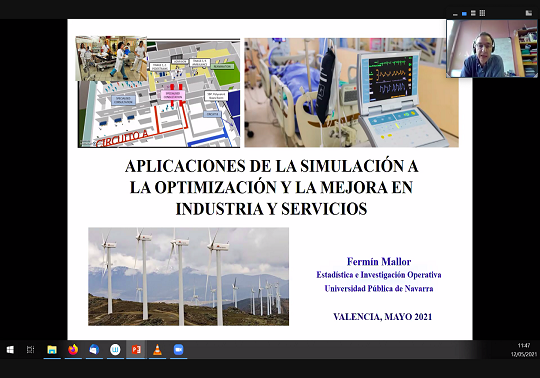This screenshot has height=378, width=540.
Task: Switch to the PowerPoint taskbar app
Action: (x=136, y=350)
